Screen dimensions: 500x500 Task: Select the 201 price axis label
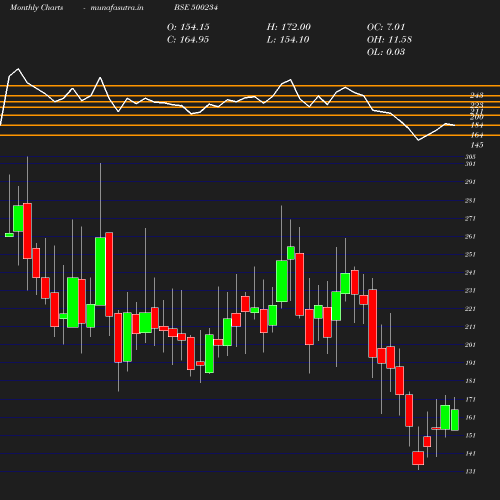(x=470, y=345)
